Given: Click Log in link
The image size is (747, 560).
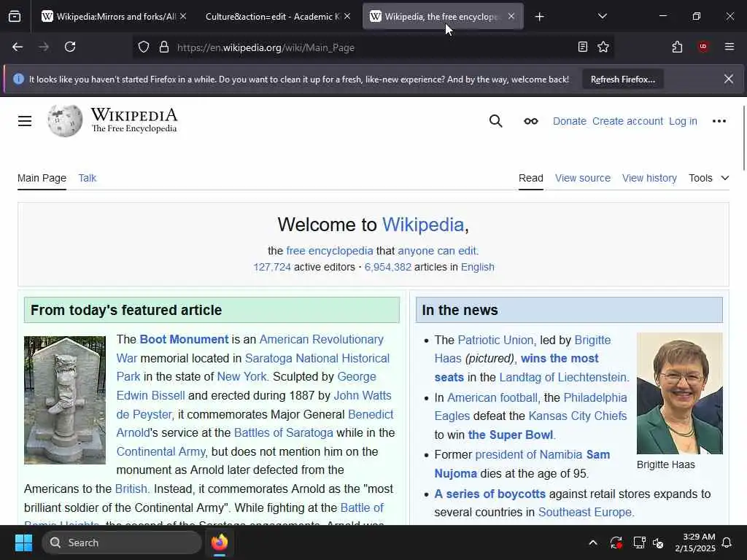Looking at the screenshot, I should click(x=683, y=121).
